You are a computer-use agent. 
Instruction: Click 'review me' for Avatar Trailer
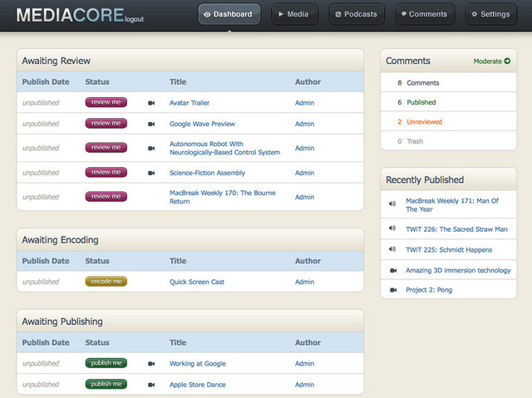106,102
